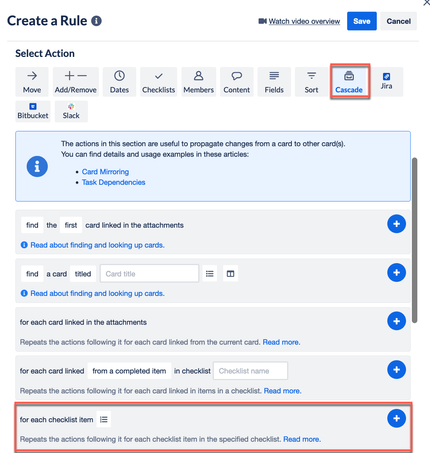
Task: Open the Bitbucket integration actions
Action: [33, 111]
